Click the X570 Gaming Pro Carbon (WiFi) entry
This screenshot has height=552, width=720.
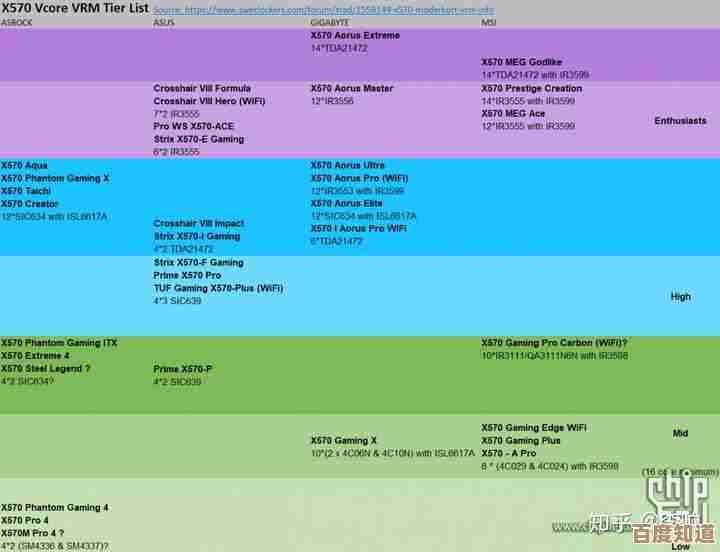point(554,343)
